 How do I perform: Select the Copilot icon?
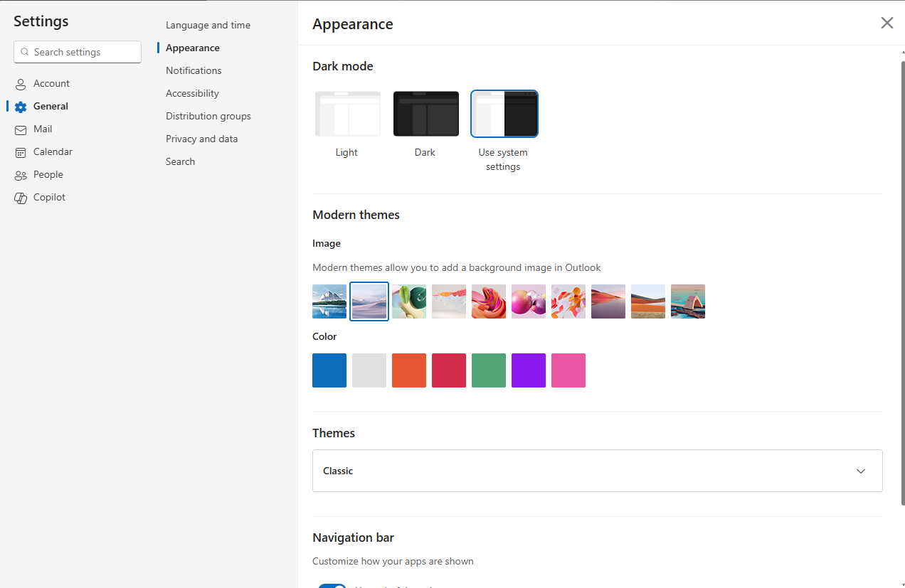[21, 198]
